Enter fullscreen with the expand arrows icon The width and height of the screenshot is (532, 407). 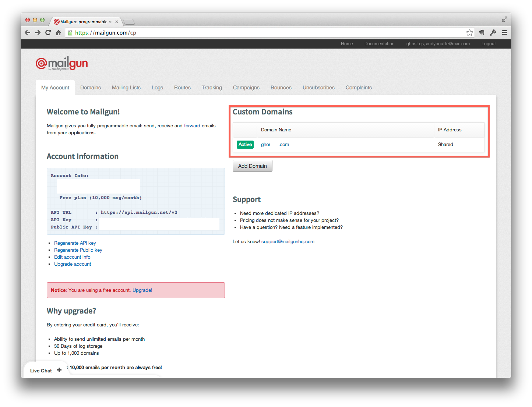coord(504,19)
